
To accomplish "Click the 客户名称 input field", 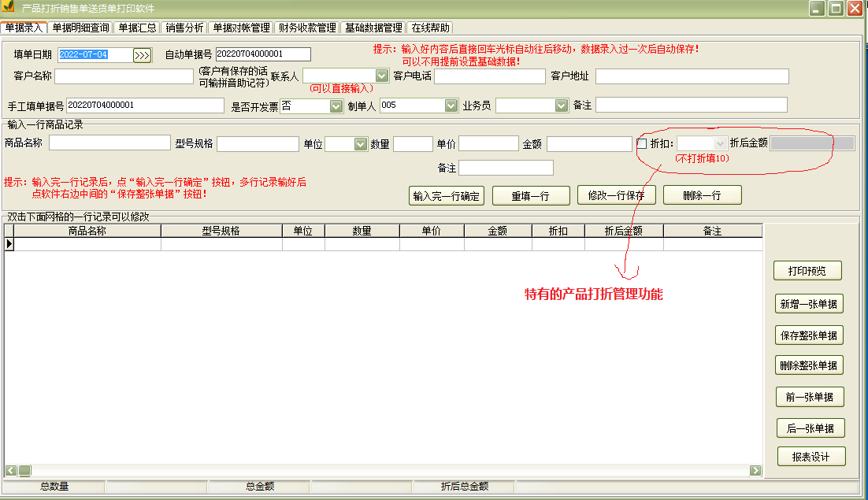I will [124, 76].
